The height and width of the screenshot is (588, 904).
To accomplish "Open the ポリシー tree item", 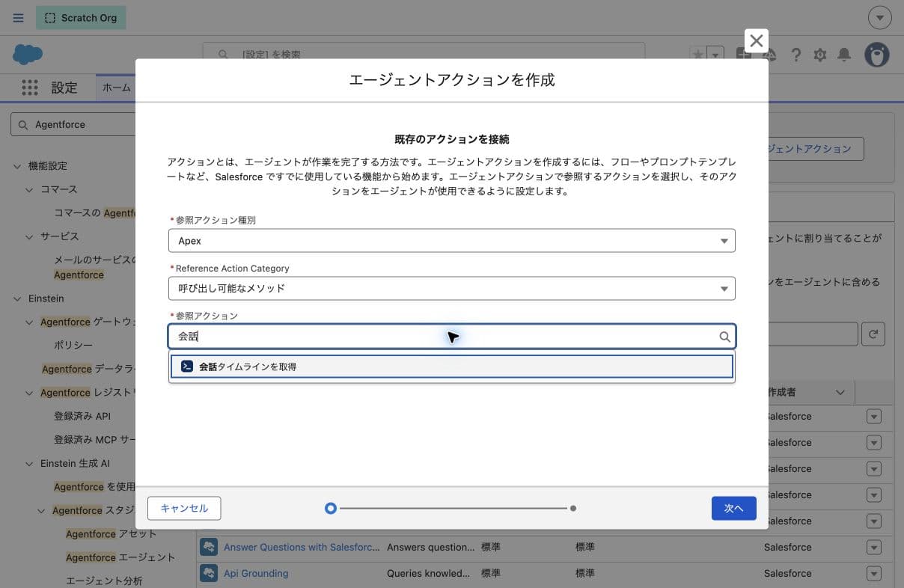I will click(x=73, y=345).
